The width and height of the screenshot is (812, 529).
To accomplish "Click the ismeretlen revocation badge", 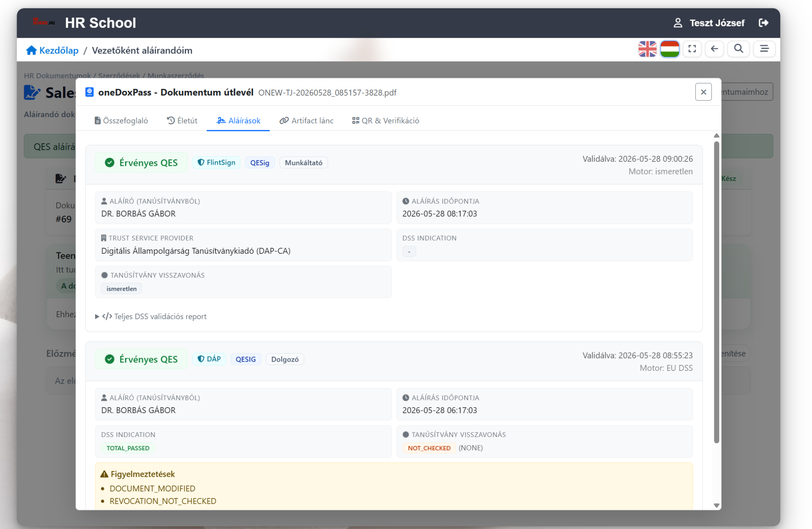I will [122, 289].
